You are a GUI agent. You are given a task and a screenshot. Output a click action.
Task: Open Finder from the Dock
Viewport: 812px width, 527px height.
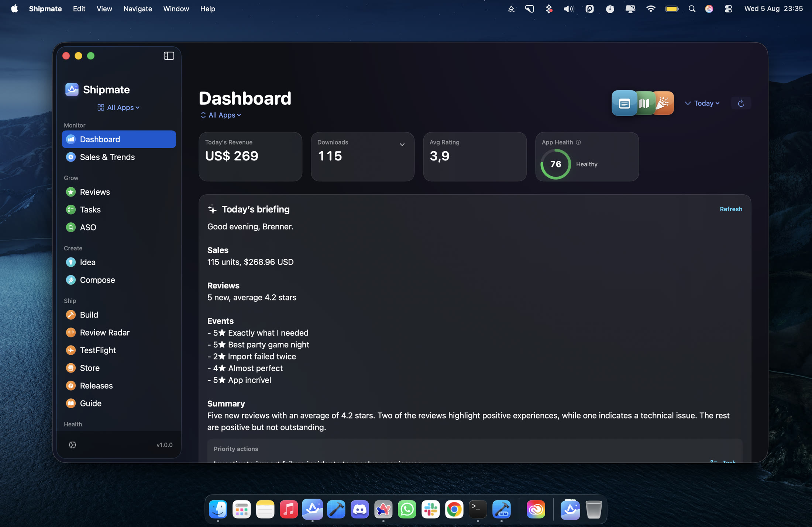coord(218,509)
